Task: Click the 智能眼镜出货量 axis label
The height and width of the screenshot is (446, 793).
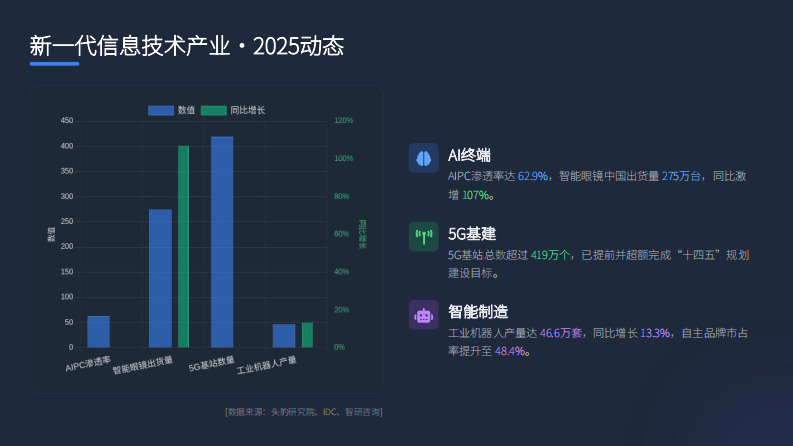Action: tap(143, 365)
